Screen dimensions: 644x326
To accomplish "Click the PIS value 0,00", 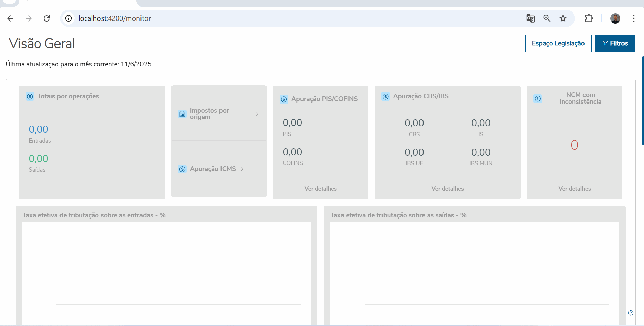I will click(292, 123).
